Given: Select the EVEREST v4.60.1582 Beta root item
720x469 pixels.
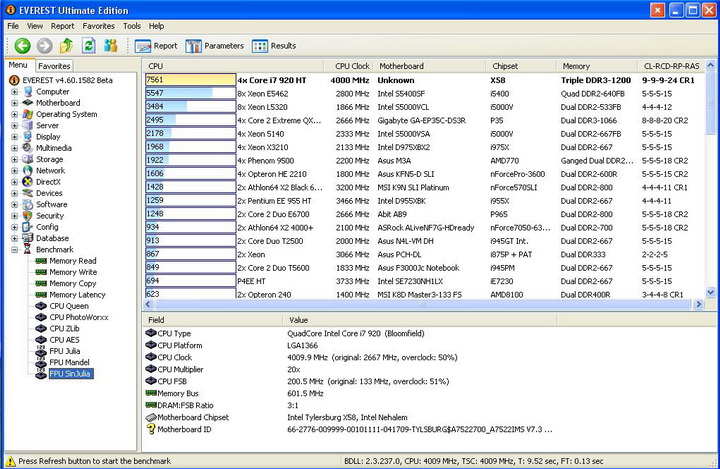Looking at the screenshot, I should coord(68,80).
